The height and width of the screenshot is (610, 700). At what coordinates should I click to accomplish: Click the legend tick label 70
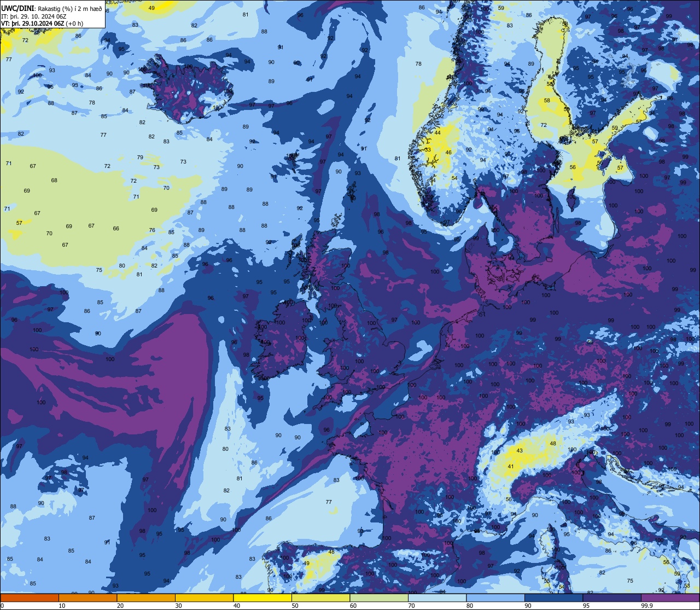[411, 606]
